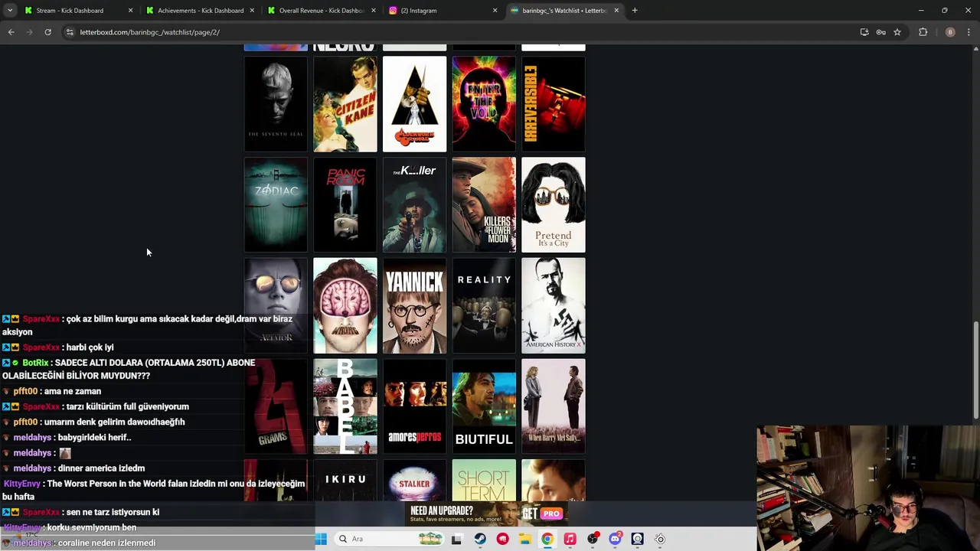Open Task View in taskbar
This screenshot has height=551, width=980.
(456, 539)
